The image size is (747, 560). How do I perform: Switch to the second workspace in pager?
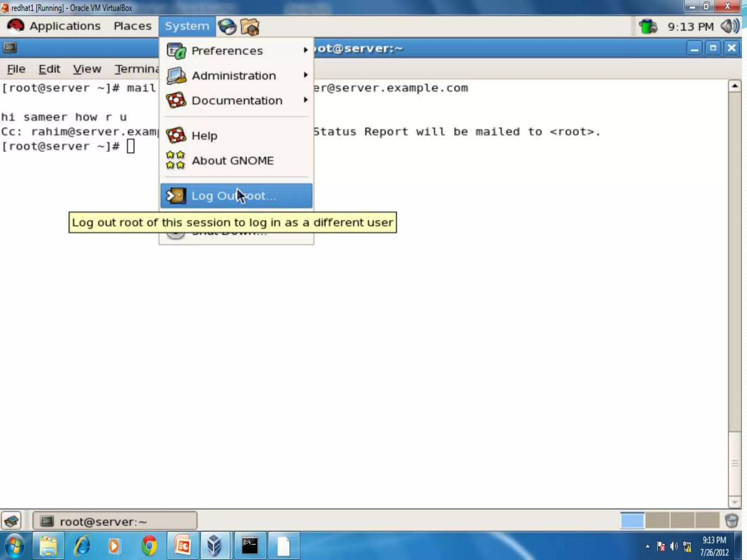[x=657, y=521]
